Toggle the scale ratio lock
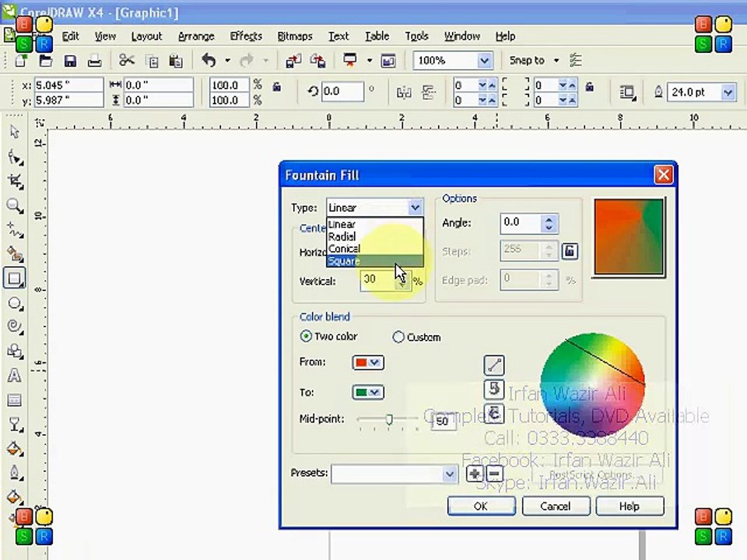Screen dimensions: 747x560 tap(276, 87)
